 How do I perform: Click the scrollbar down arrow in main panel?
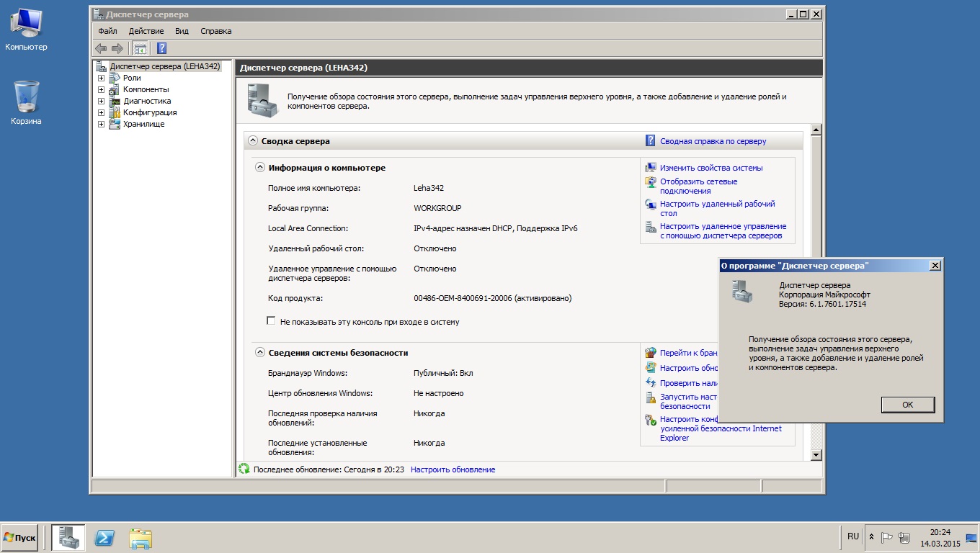point(816,454)
